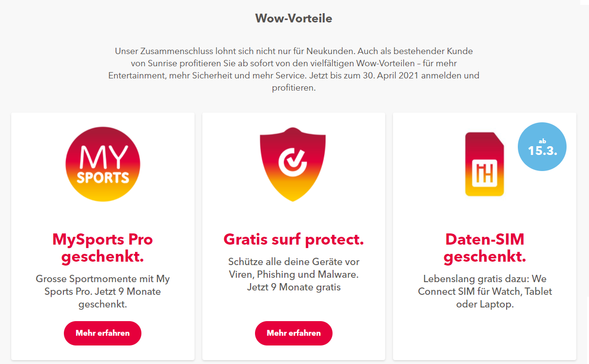Click the 'Jetzt 9 Monate gratis' line
The image size is (589, 364).
(x=294, y=287)
